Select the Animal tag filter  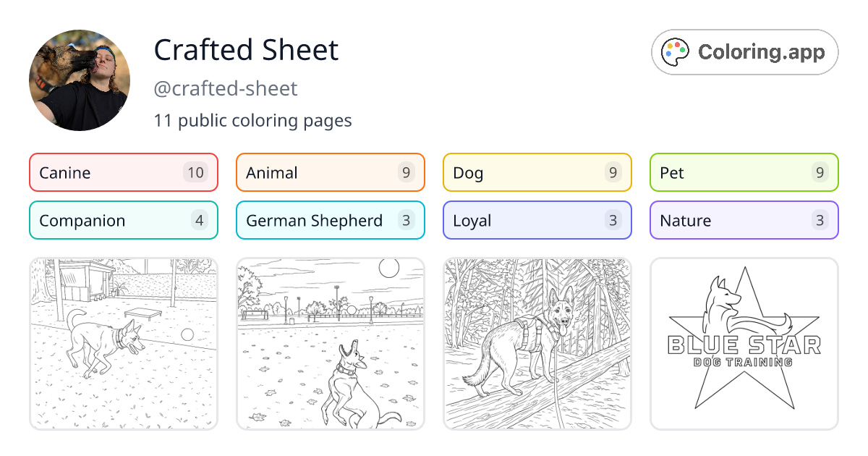(304, 172)
